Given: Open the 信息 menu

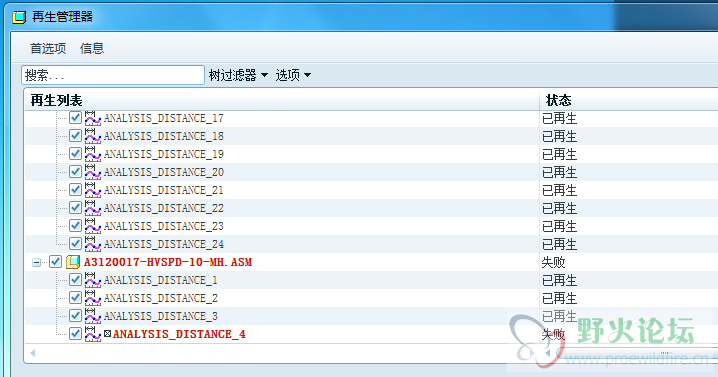Looking at the screenshot, I should point(92,49).
